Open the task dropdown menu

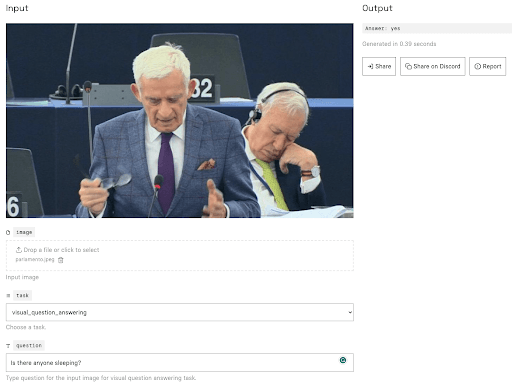click(180, 312)
